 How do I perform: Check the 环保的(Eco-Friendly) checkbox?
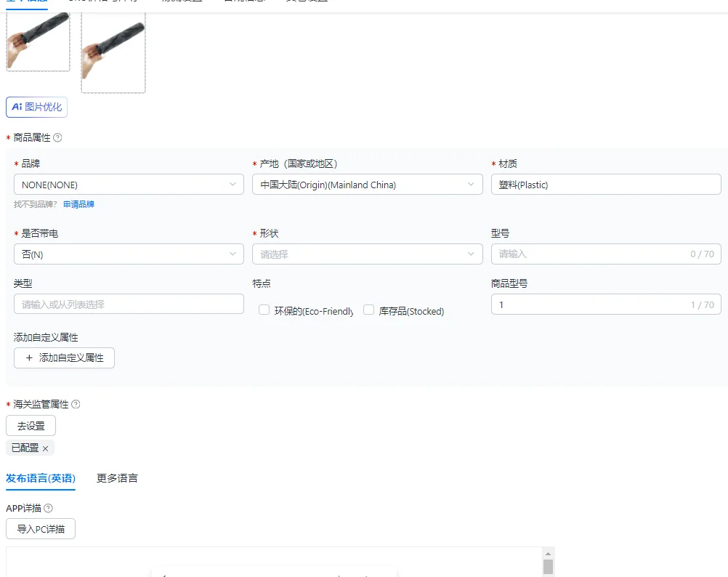coord(264,310)
